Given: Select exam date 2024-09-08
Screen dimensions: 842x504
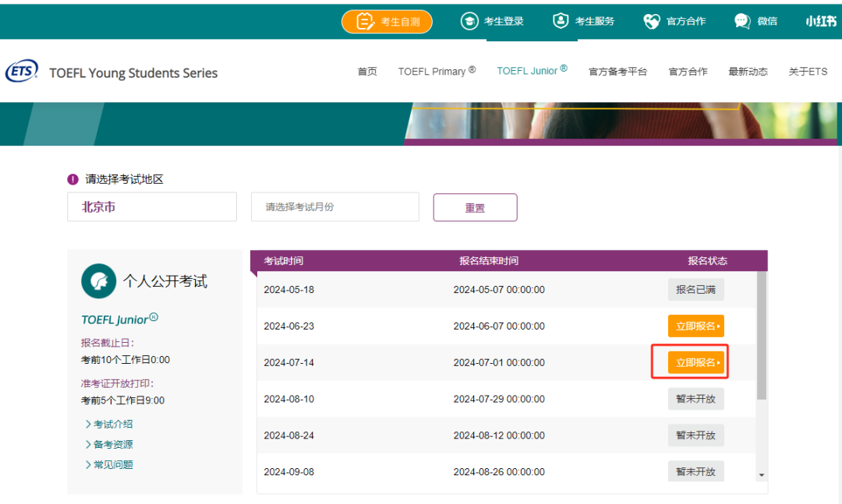Looking at the screenshot, I should coord(289,472).
